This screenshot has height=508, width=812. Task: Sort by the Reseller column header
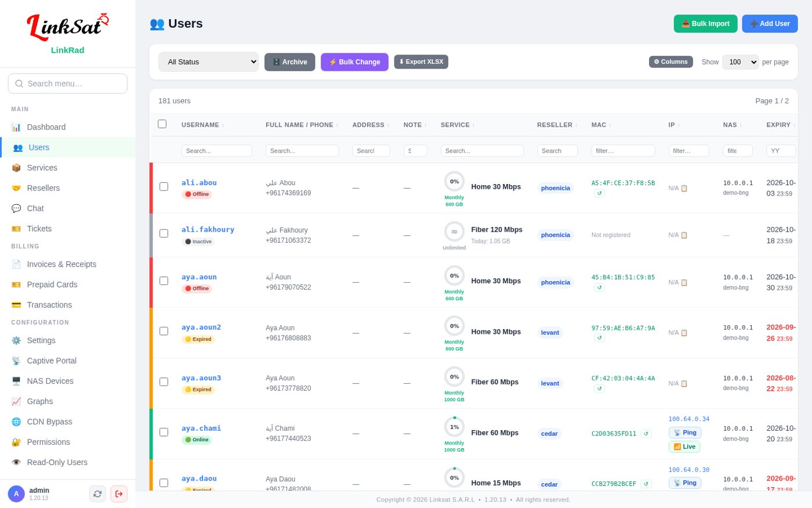[557, 125]
